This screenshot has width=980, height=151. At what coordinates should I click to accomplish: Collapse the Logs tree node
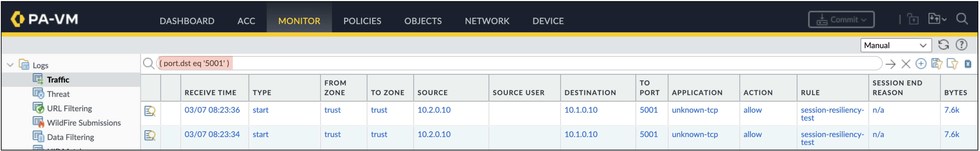10,65
